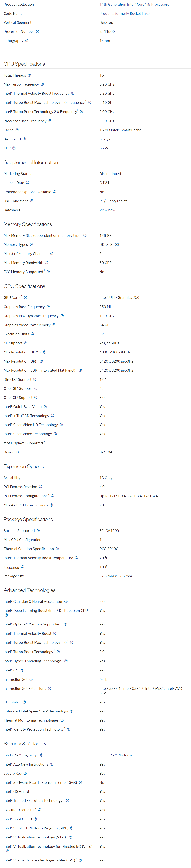Open the info icon for Instruction Set Extensions

tap(50, 688)
